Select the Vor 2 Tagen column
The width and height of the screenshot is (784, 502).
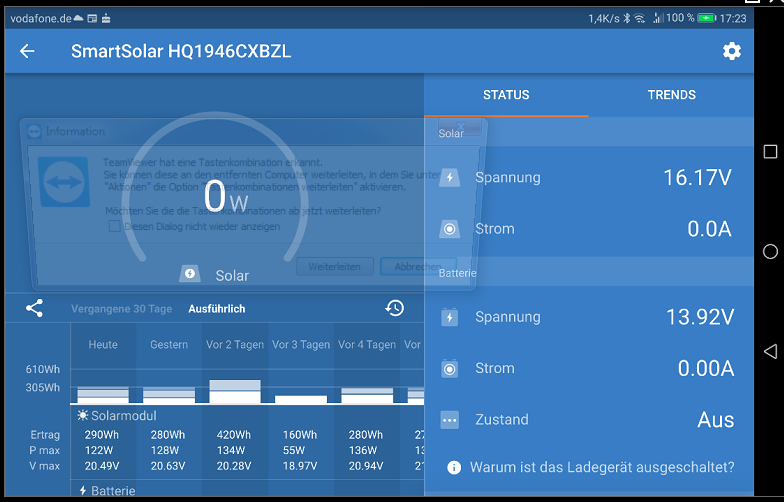tap(235, 344)
